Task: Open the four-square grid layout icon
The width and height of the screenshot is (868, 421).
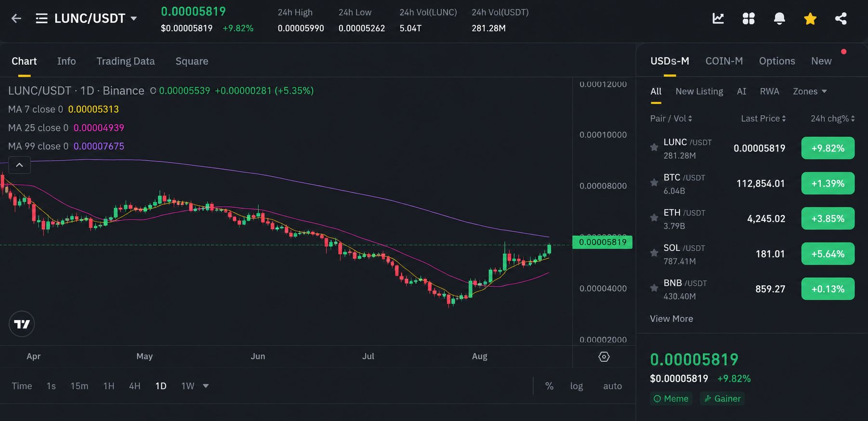Action: click(749, 19)
